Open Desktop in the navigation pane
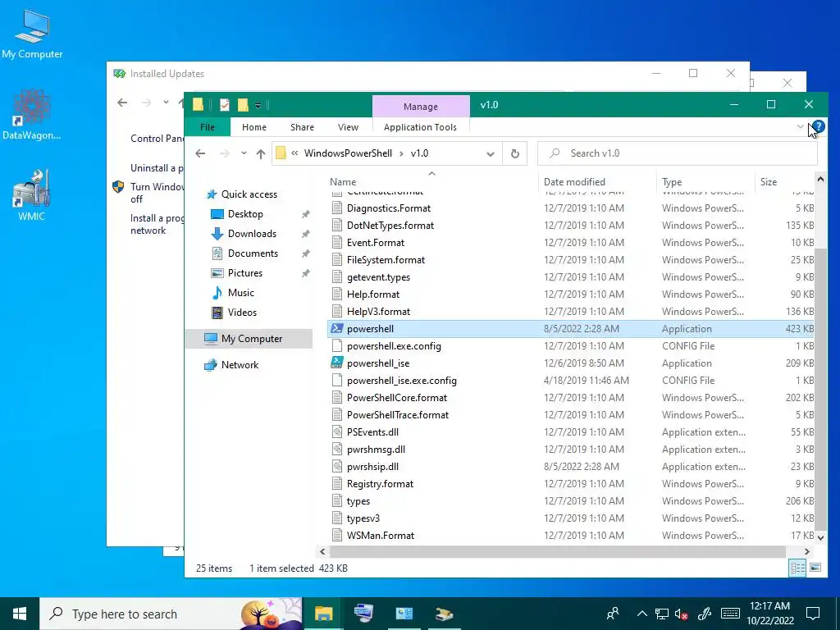The height and width of the screenshot is (630, 840). click(245, 214)
